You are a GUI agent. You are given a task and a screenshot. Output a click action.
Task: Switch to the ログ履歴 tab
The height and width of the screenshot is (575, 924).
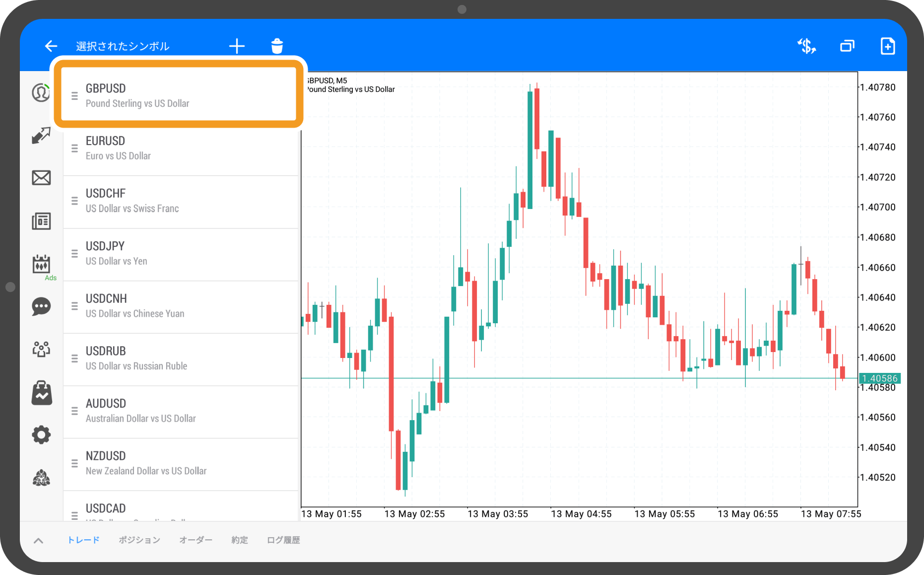tap(283, 540)
